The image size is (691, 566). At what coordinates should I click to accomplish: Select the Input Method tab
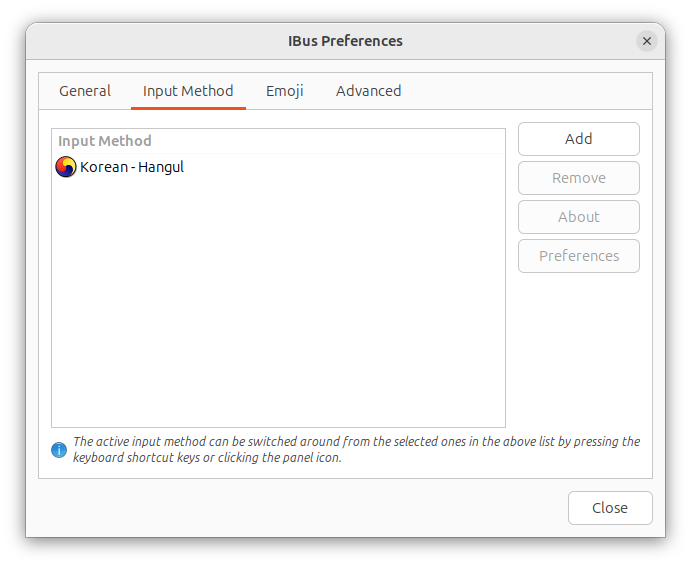click(x=188, y=91)
